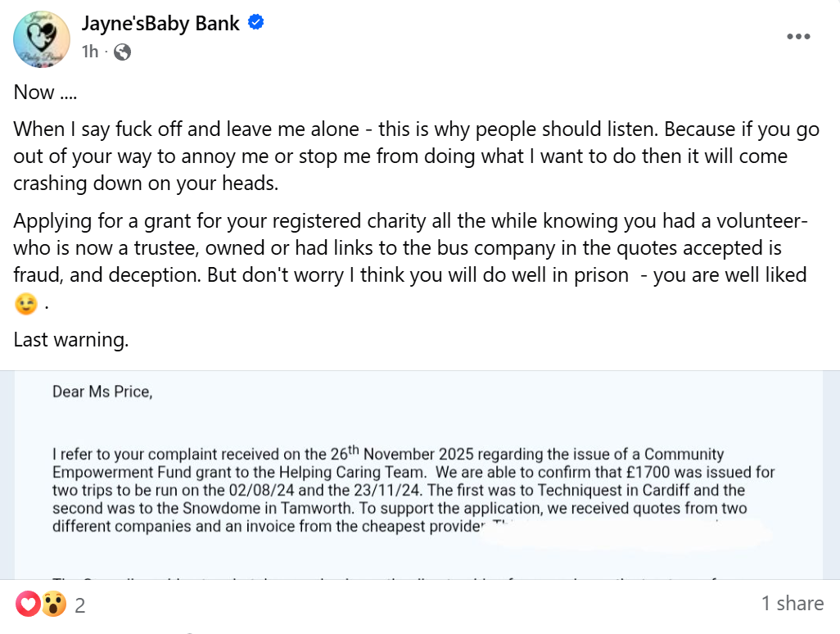Click the wow face reaction icon
This screenshot has height=634, width=840.
pos(54,605)
